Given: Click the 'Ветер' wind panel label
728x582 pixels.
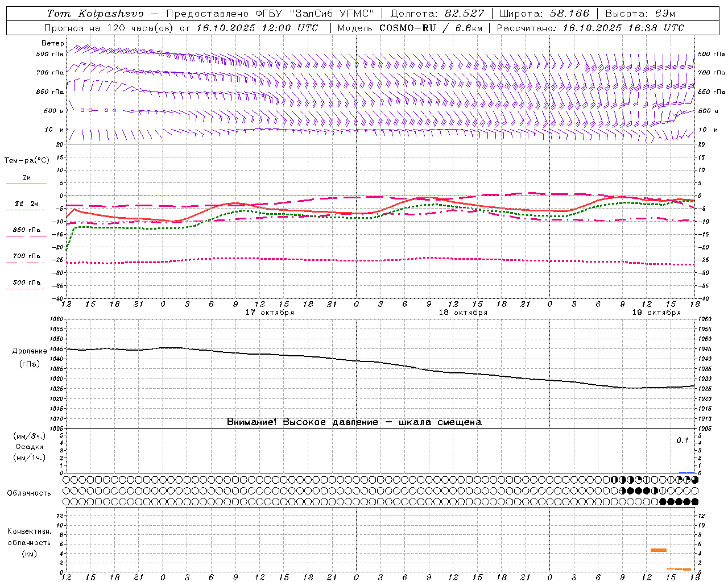Looking at the screenshot, I should click(x=53, y=43).
